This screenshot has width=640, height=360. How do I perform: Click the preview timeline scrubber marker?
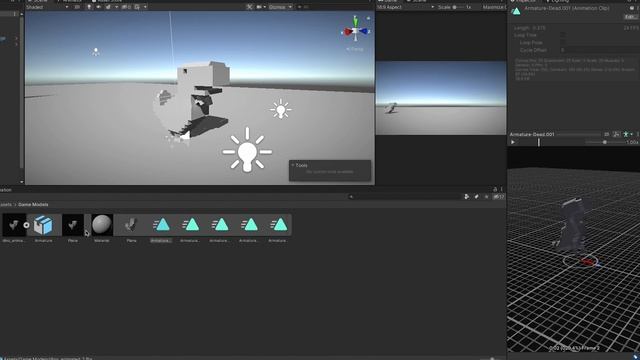[539, 142]
